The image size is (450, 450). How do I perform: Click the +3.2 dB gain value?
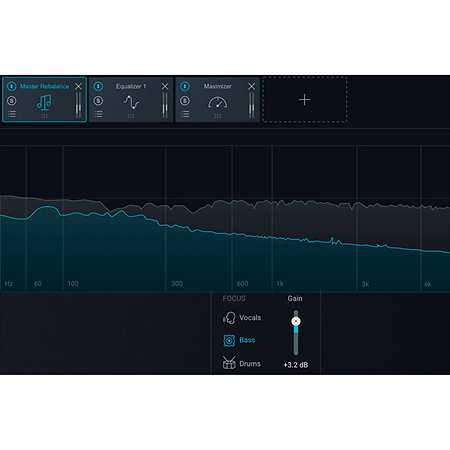(296, 365)
